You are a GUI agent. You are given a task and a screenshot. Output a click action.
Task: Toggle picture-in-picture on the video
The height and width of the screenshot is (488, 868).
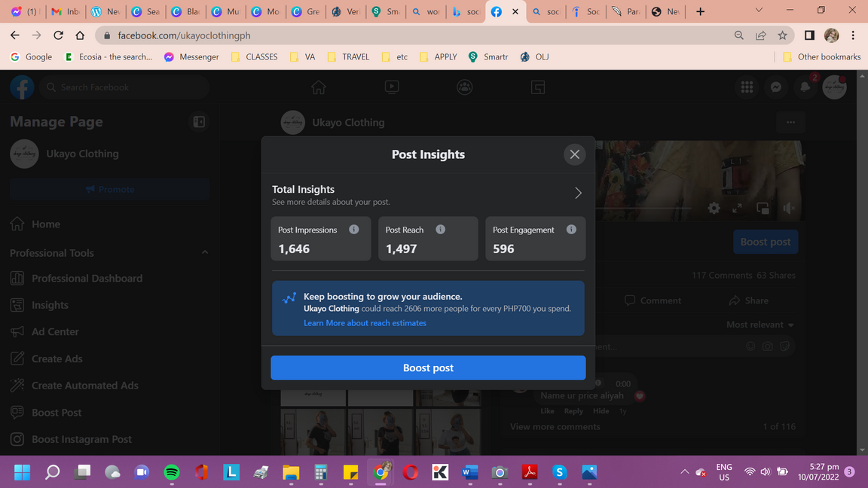pyautogui.click(x=763, y=208)
